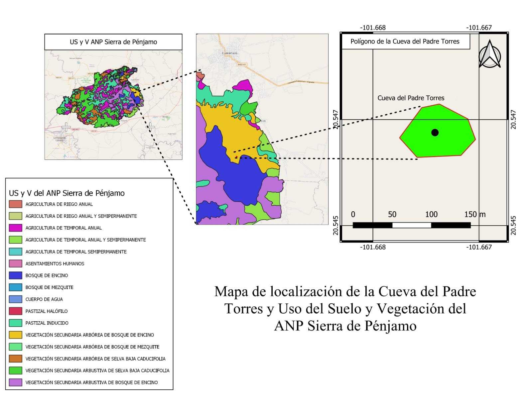Select the Pastizal Halófilo red swatch
Screen dimensions: 532x395
coord(16,311)
